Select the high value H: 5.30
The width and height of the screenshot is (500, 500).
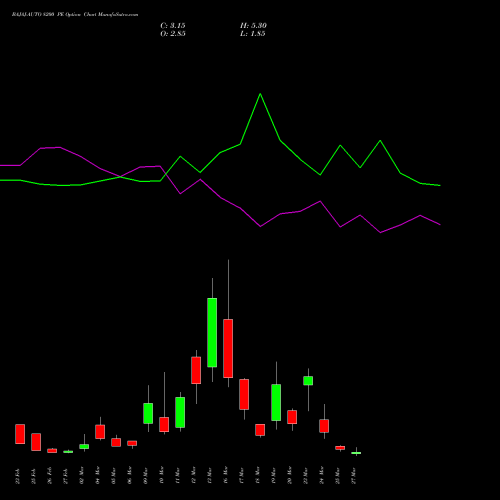[253, 26]
